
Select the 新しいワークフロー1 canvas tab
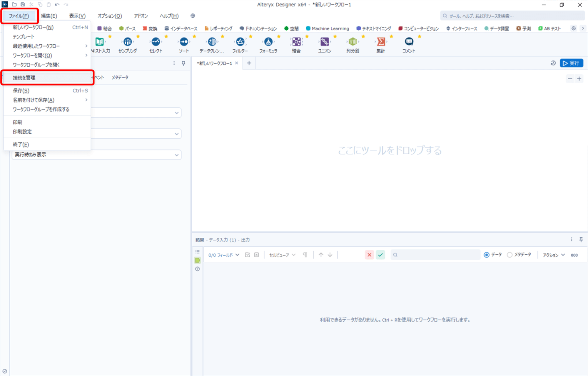coord(215,63)
